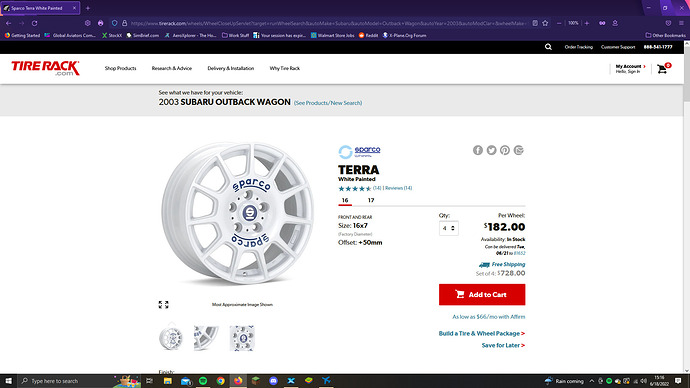Share the product via email icon
690x388 pixels.
click(x=518, y=150)
